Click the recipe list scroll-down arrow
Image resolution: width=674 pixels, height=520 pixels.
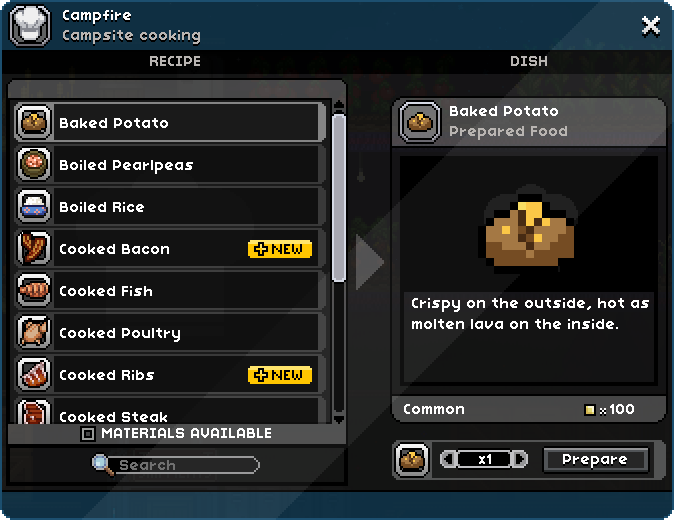coord(339,419)
